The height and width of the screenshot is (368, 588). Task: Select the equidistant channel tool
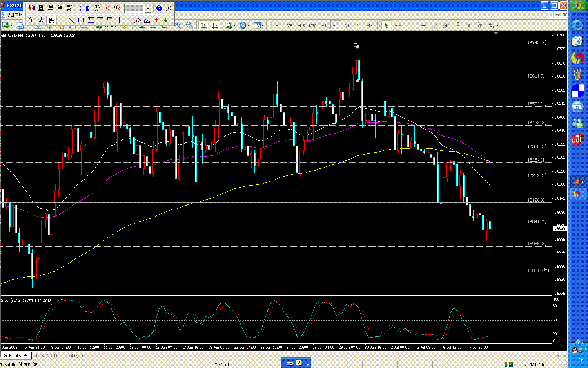[x=446, y=25]
